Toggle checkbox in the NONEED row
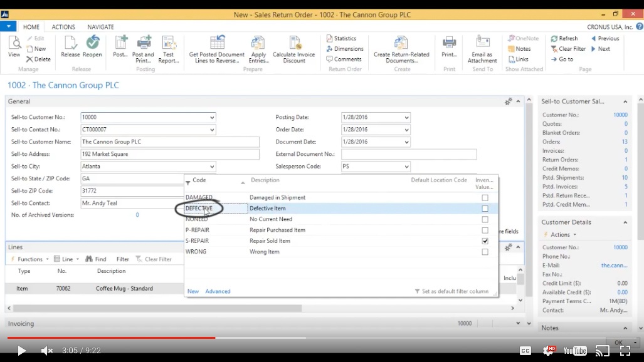The height and width of the screenshot is (362, 644). 485,220
